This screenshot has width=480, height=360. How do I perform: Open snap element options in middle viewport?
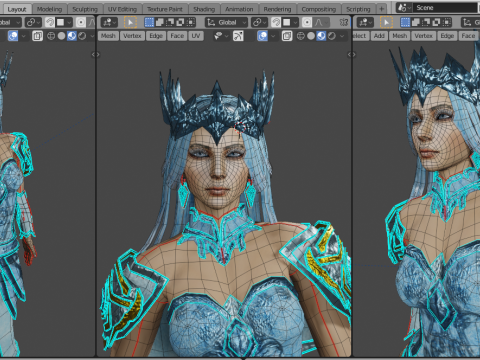[x=290, y=22]
